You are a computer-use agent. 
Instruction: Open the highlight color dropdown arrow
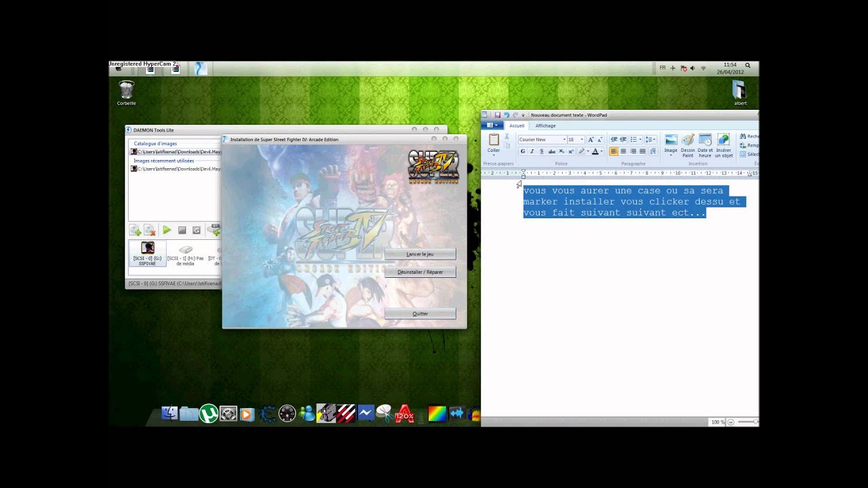coord(588,151)
